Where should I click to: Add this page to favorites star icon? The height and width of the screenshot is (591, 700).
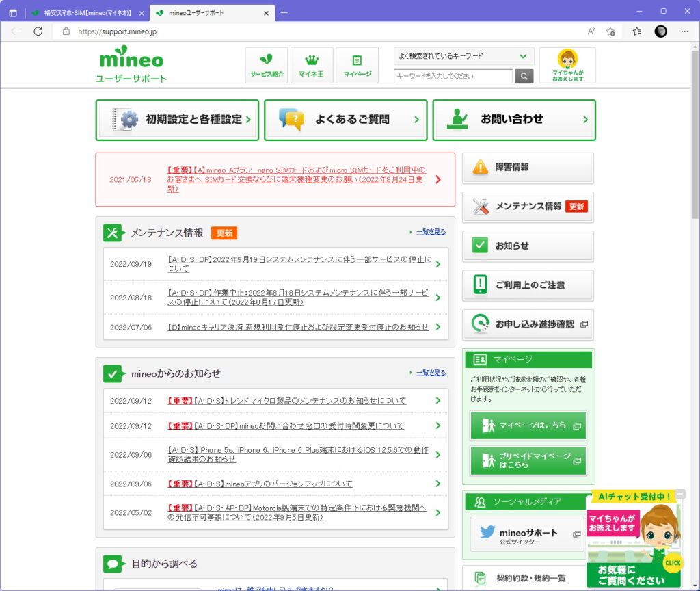[x=610, y=31]
